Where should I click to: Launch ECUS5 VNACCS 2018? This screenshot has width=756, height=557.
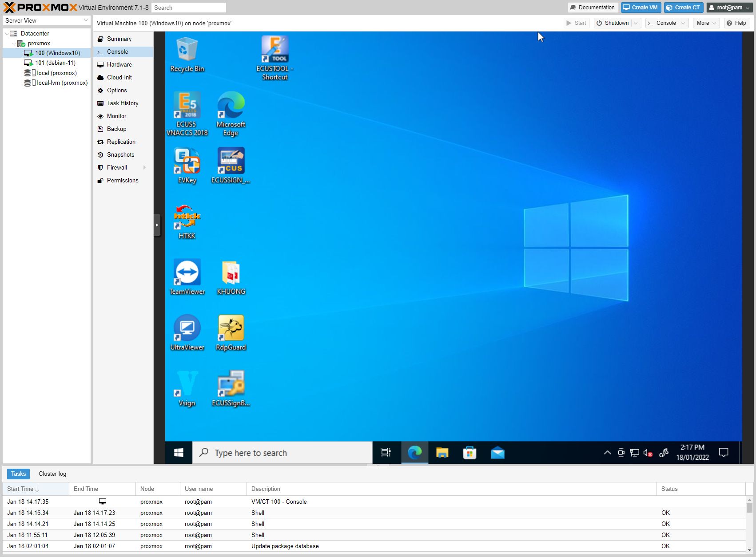pyautogui.click(x=187, y=106)
